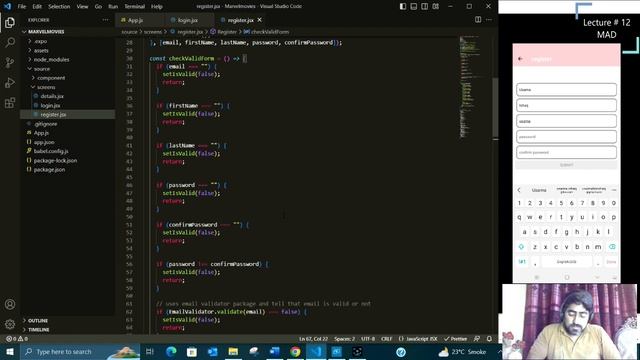Viewport: 640px width, 360px height.
Task: Launch Microsoft Edge from taskbar
Action: (x=171, y=351)
